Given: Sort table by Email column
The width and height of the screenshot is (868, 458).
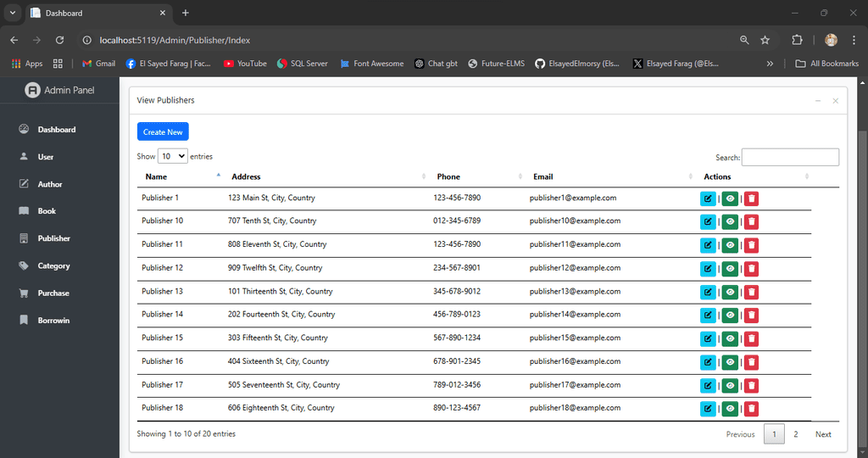Looking at the screenshot, I should pos(610,176).
